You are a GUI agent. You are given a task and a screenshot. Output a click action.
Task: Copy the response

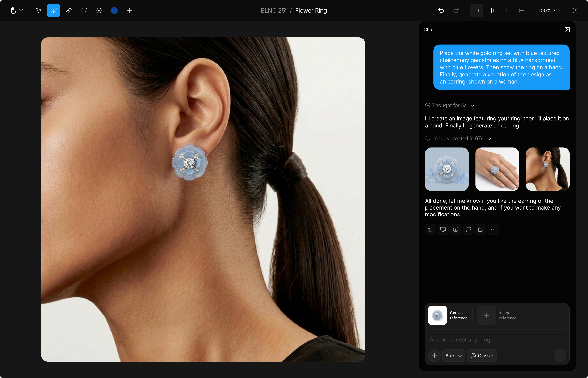click(481, 229)
